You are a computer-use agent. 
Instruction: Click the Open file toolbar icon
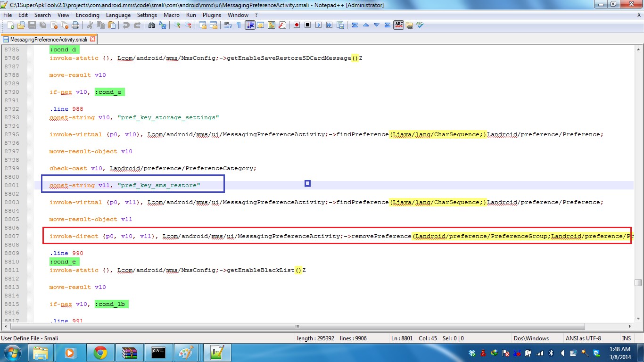pyautogui.click(x=21, y=25)
